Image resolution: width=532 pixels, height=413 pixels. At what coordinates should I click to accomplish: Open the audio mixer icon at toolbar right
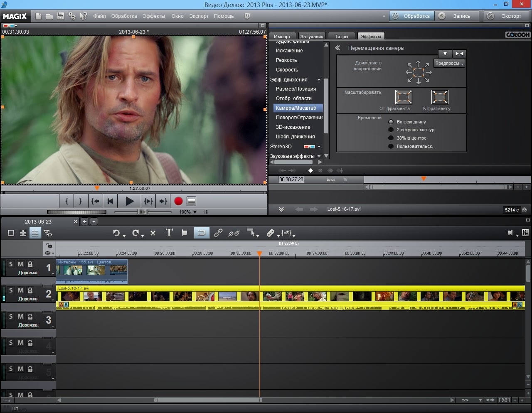(x=525, y=233)
